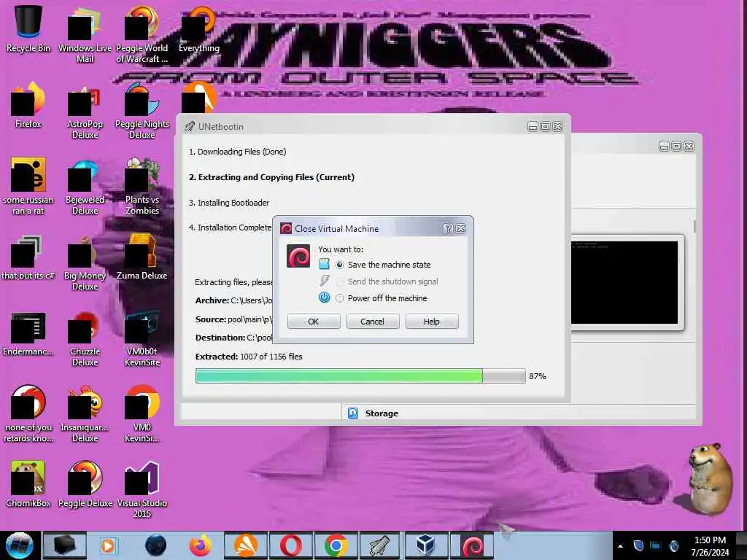Confirm with the OK button
747x560 pixels.
[314, 322]
